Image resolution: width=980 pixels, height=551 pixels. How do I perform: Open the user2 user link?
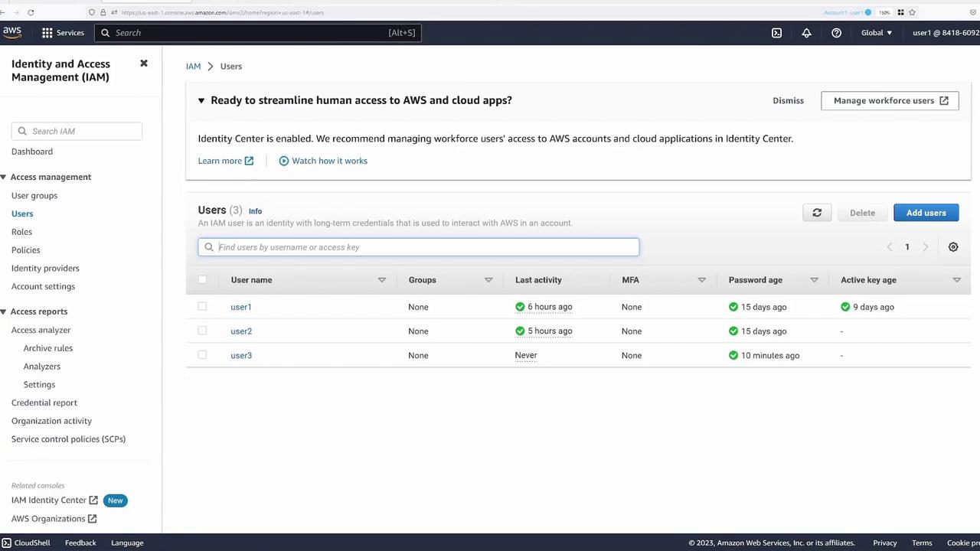coord(241,331)
